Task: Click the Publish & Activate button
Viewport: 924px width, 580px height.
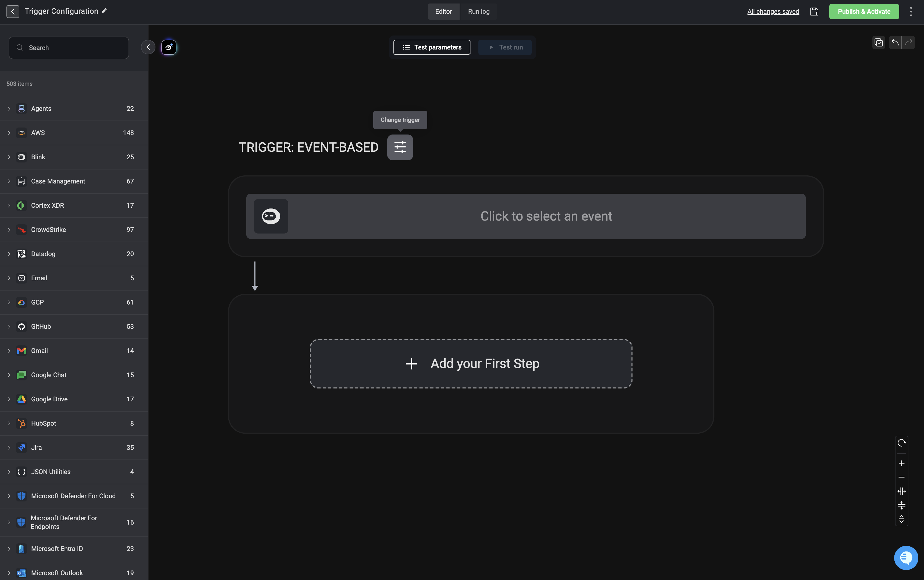Action: (864, 12)
